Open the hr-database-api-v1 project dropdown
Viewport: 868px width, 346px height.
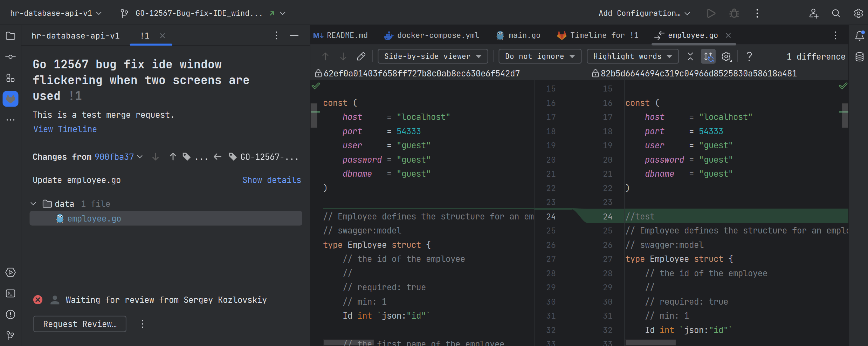pyautogui.click(x=56, y=13)
